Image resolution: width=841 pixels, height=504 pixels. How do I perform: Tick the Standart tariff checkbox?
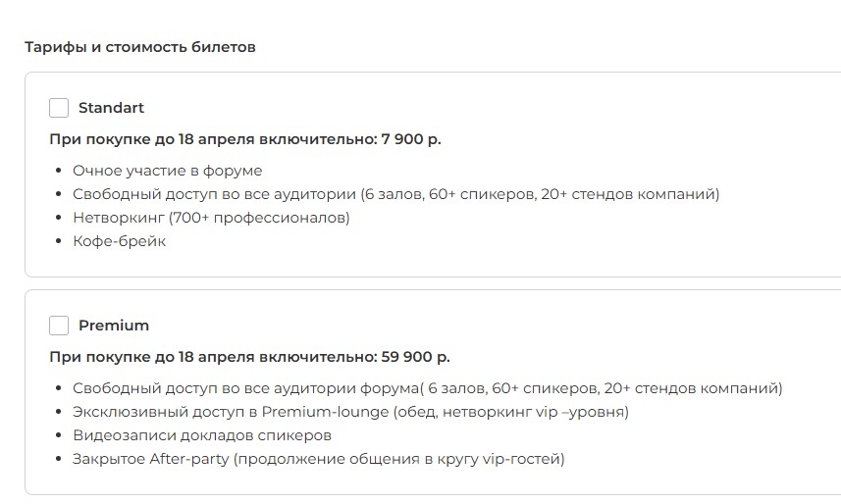[59, 108]
